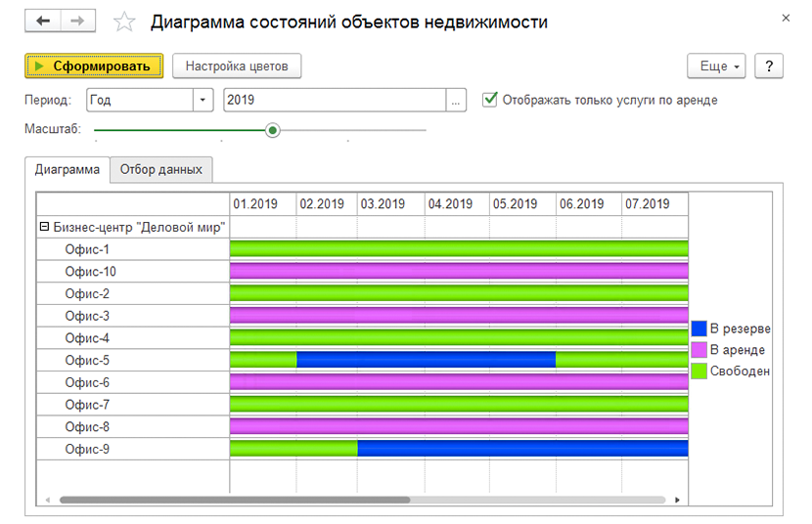Select the Офис-9 row label
The image size is (812, 524).
point(87,450)
